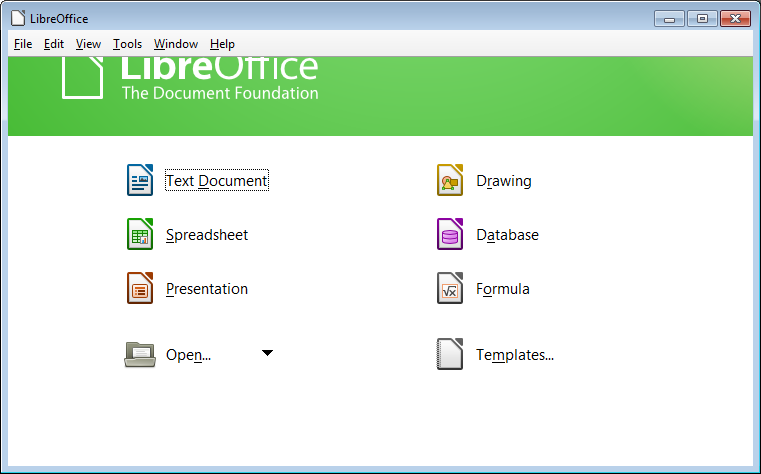
Task: Minimize the LibreOffice window
Action: (x=669, y=19)
